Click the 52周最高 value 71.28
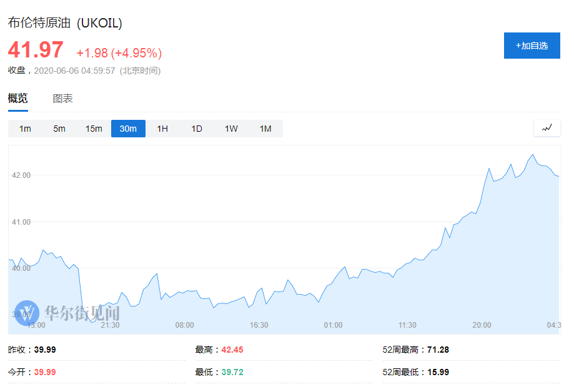 (438, 350)
